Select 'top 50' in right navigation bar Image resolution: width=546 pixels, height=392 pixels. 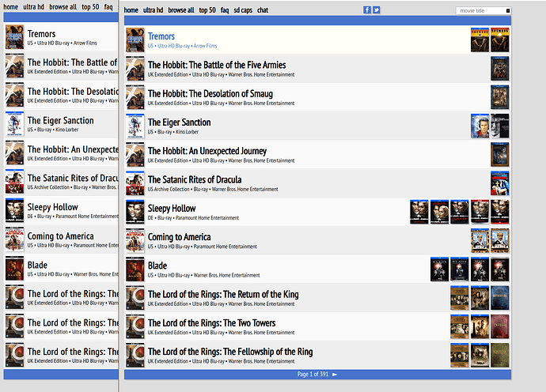(x=207, y=10)
